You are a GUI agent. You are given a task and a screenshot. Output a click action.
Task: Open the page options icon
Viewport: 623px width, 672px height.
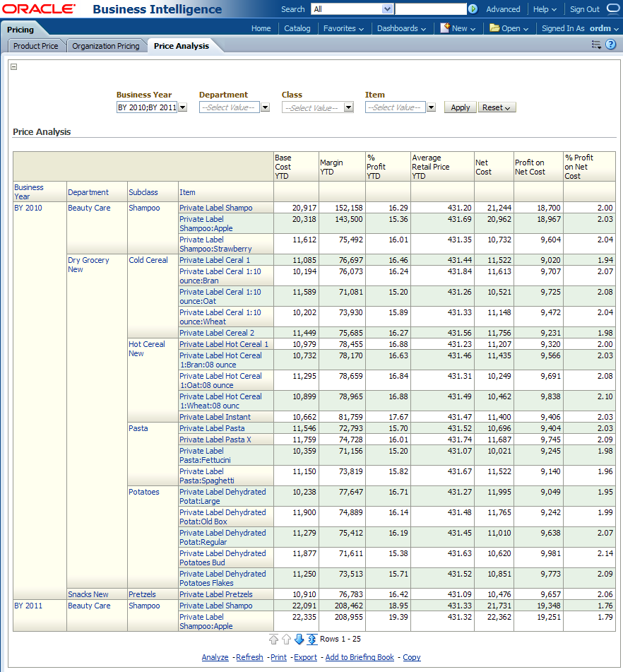pyautogui.click(x=596, y=45)
